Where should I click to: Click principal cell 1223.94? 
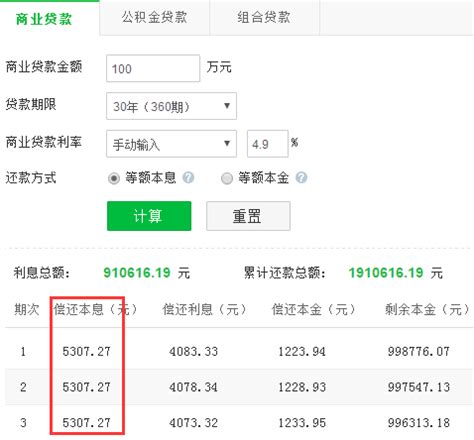[x=302, y=351]
